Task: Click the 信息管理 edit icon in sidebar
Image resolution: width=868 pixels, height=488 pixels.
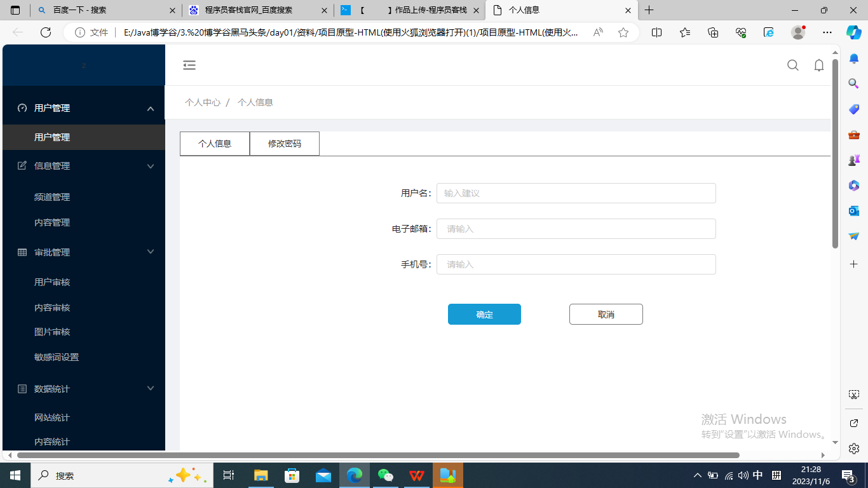Action: coord(22,166)
